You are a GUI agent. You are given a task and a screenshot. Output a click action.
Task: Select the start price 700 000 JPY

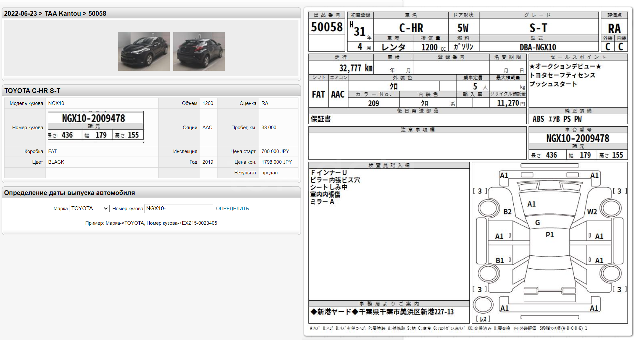click(x=275, y=151)
